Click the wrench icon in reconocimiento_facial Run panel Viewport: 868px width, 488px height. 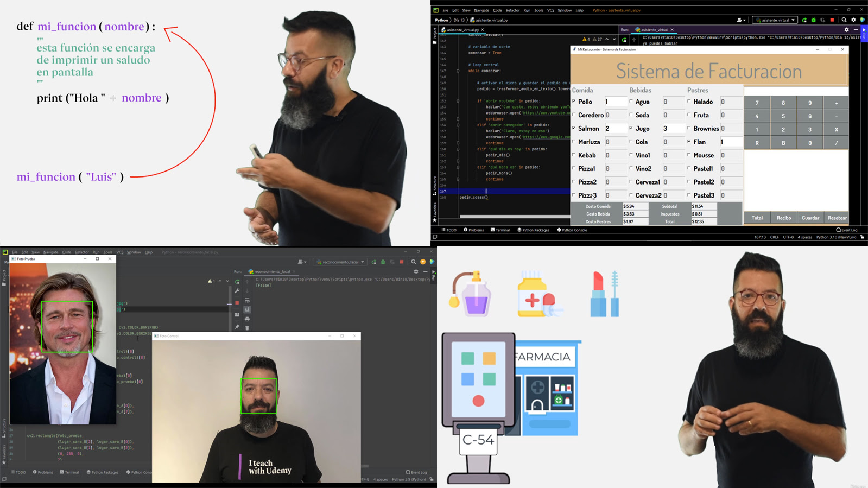pos(237,291)
